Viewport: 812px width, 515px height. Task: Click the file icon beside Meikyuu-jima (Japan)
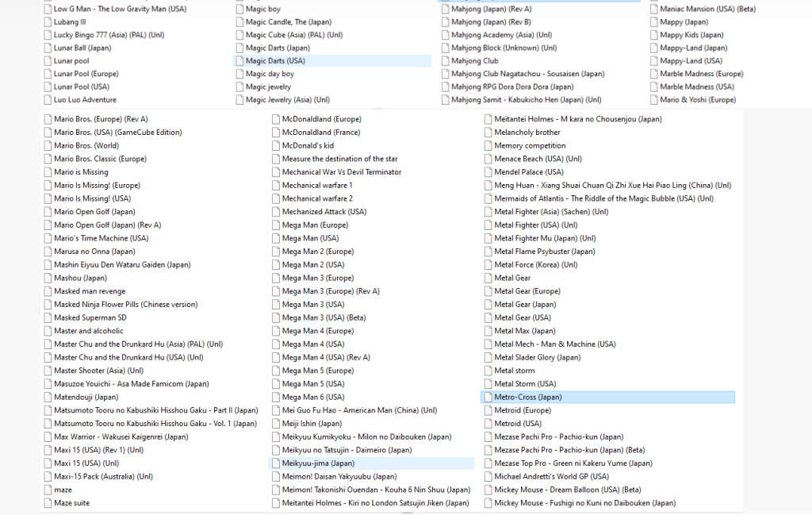275,463
